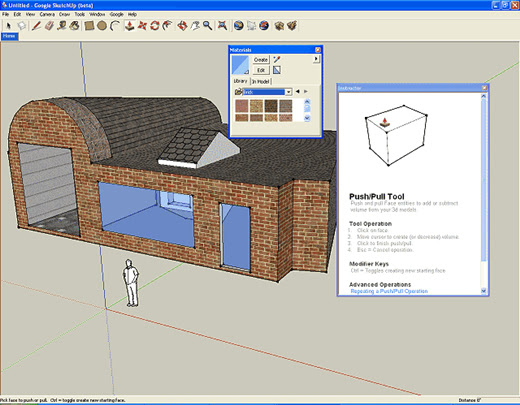Select the Orbit camera tool
This screenshot has width=520, height=405.
[182, 26]
